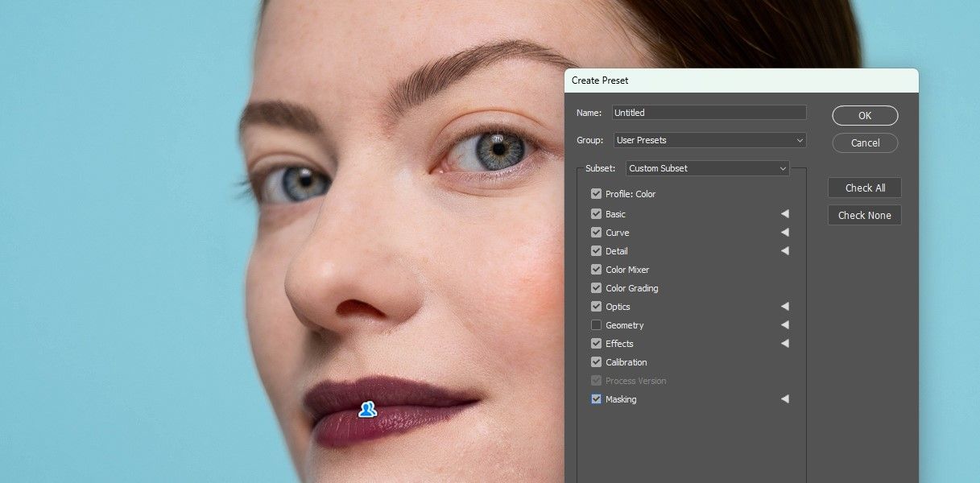Click the preset Name field
Screen dimensions: 980x483
(x=709, y=113)
